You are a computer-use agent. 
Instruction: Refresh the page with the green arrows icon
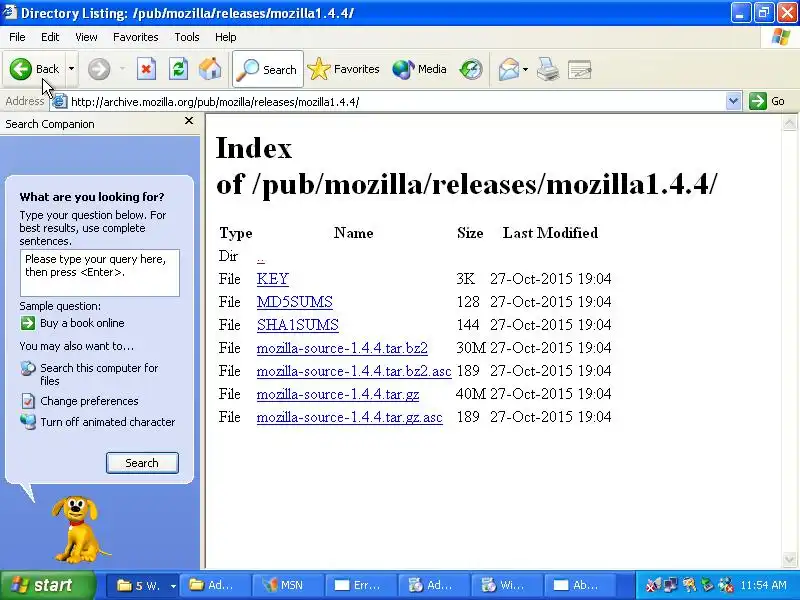179,69
